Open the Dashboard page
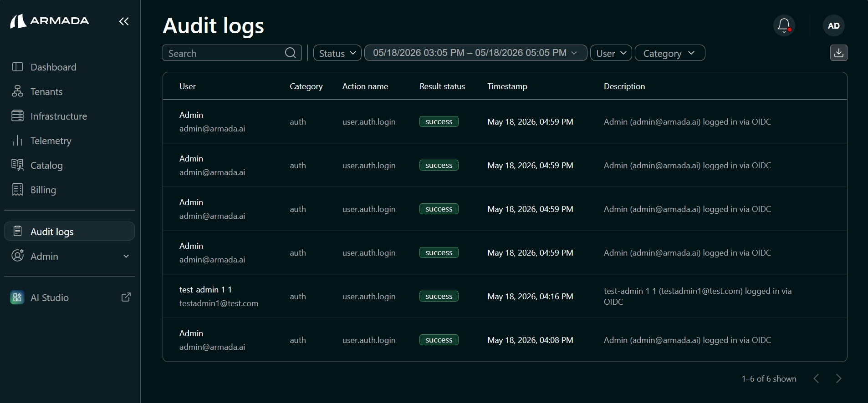The image size is (868, 403). point(69,67)
